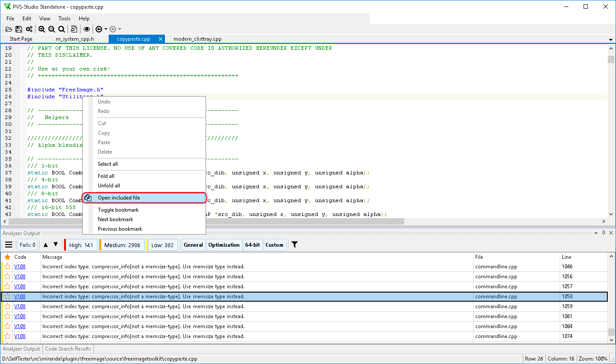Switch to the m_system_cpp.h tab
616x364 pixels.
click(74, 39)
